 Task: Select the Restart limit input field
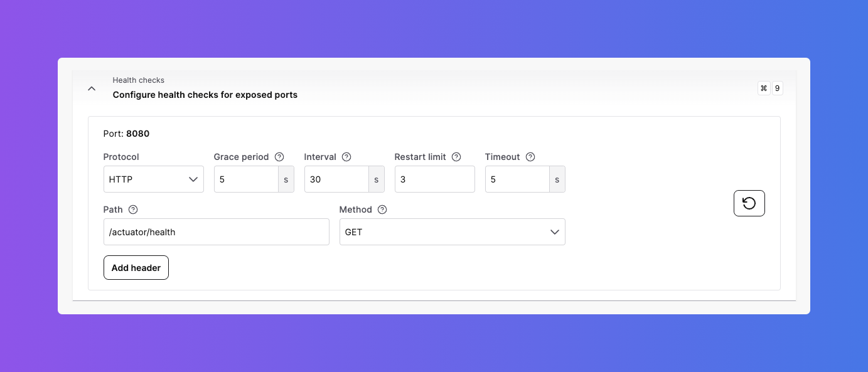pyautogui.click(x=434, y=179)
